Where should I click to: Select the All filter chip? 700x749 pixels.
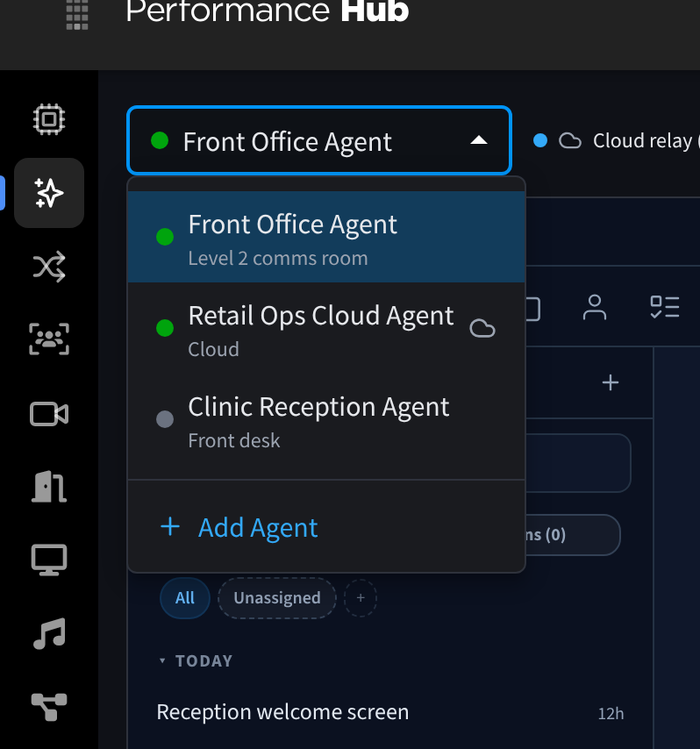(x=185, y=598)
